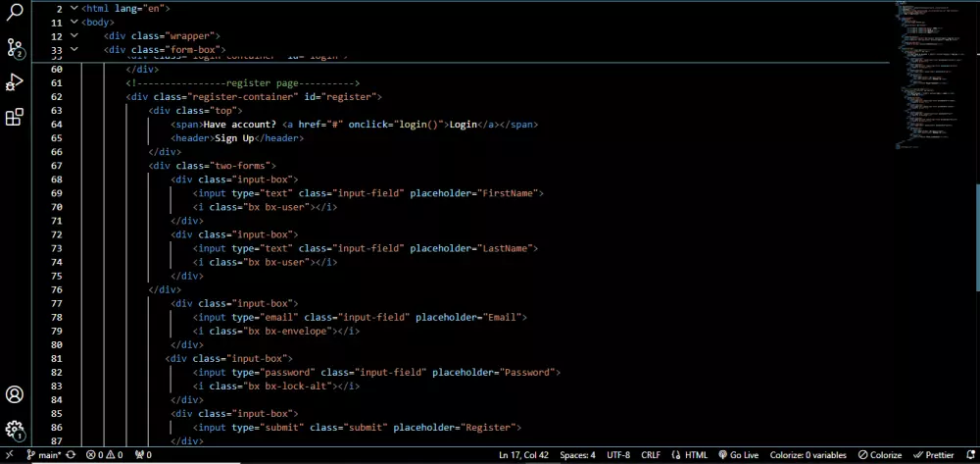This screenshot has width=980, height=464.
Task: Click type="email" on line 78
Action: pos(266,317)
